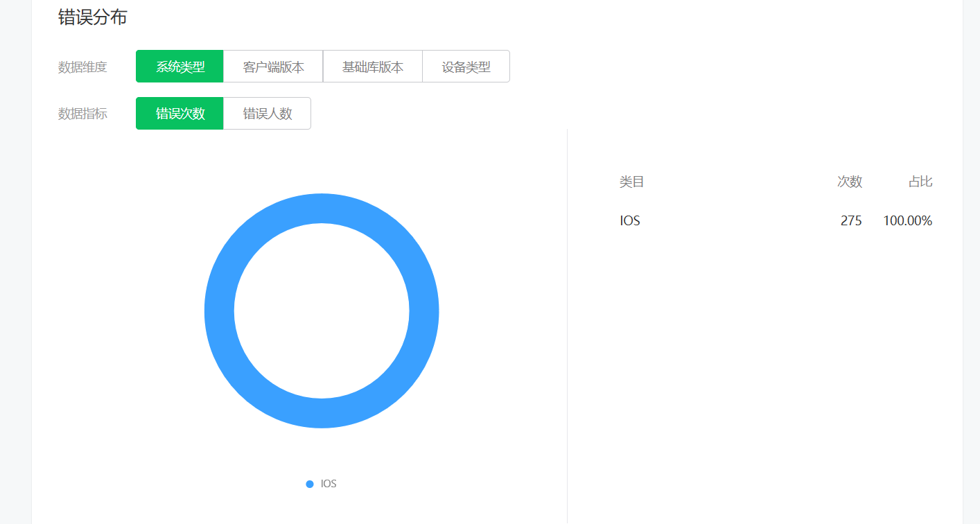
Task: Click the 错误分布 section title
Action: [x=92, y=17]
